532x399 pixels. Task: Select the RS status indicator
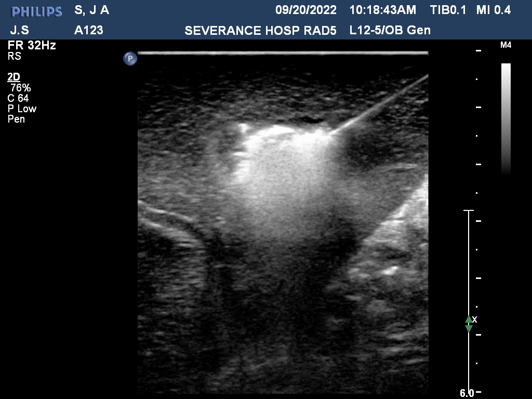[x=14, y=57]
